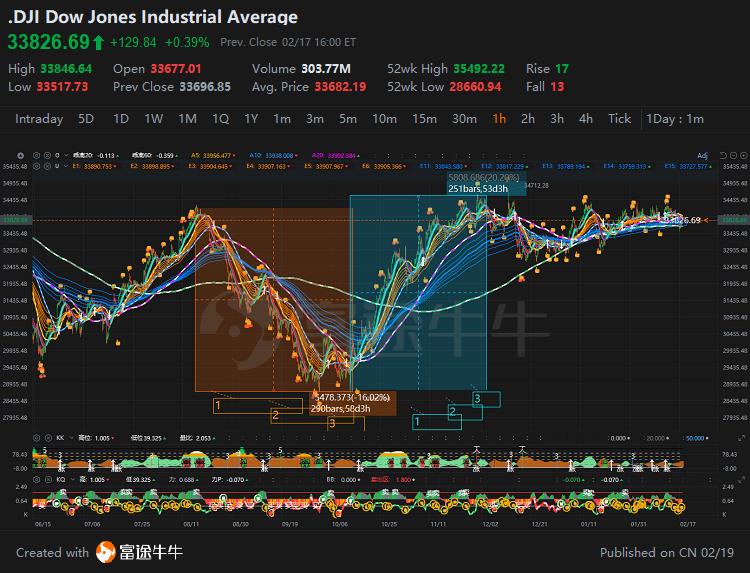Screen dimensions: 750x573
Task: Choose the 2h interval
Action: pos(528,119)
